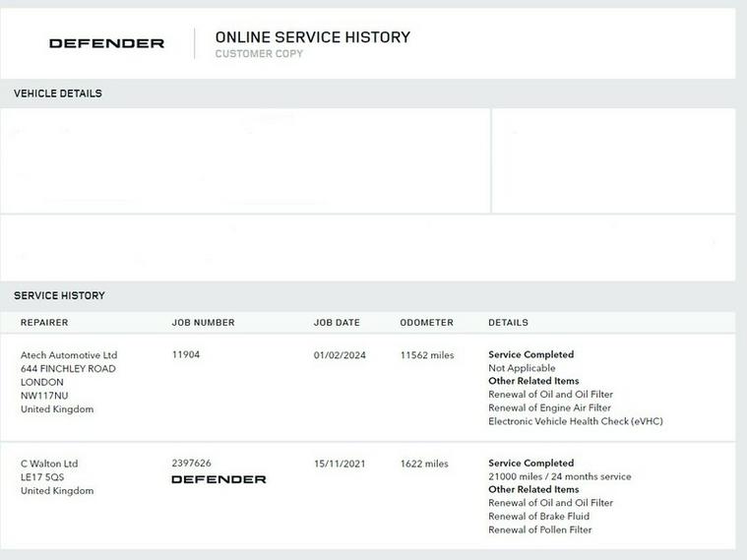Click the CUSTOMER COPY subtitle
The image size is (747, 560).
point(259,54)
